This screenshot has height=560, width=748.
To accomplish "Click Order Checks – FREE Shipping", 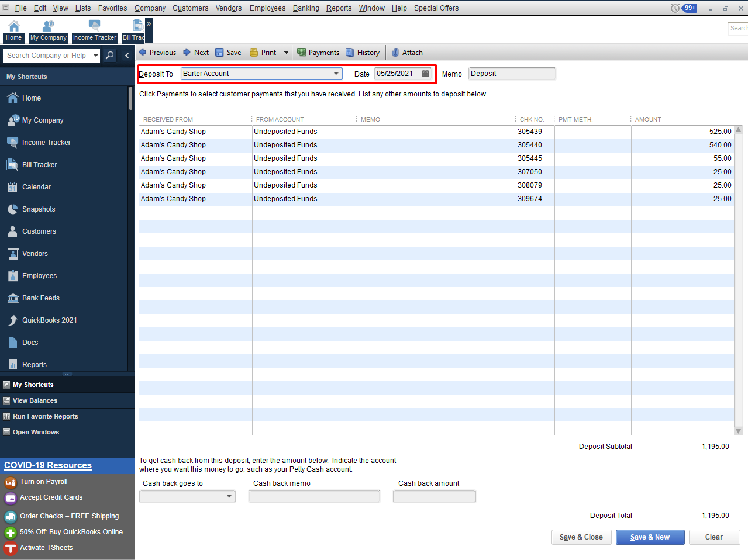I will click(69, 516).
